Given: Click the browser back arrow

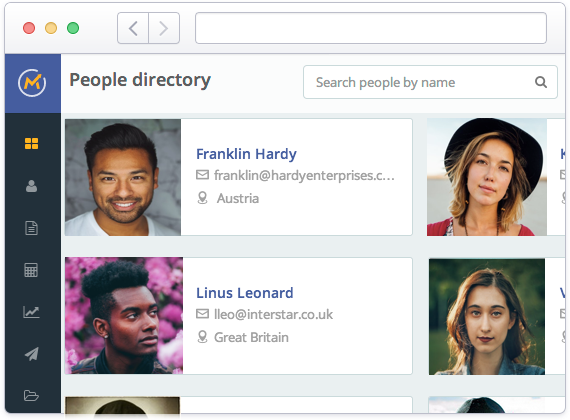Looking at the screenshot, I should click(133, 28).
